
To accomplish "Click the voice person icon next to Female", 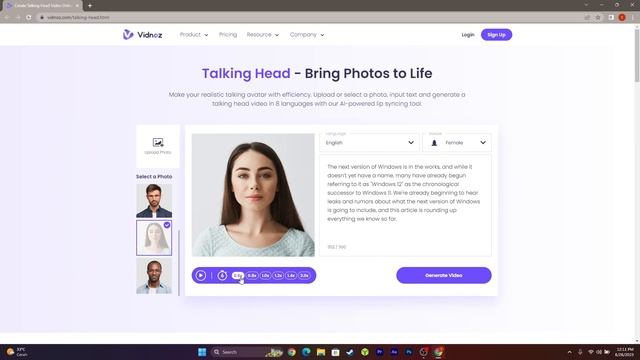I will 434,143.
